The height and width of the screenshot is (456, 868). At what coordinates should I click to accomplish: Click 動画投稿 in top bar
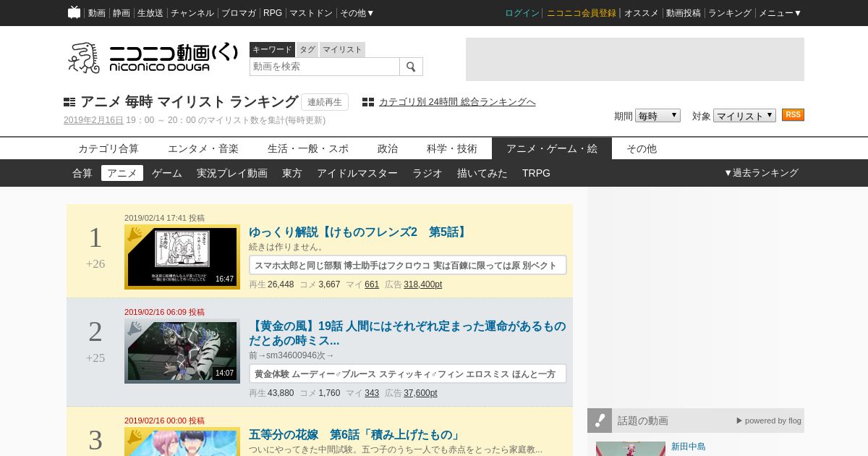pyautogui.click(x=684, y=13)
